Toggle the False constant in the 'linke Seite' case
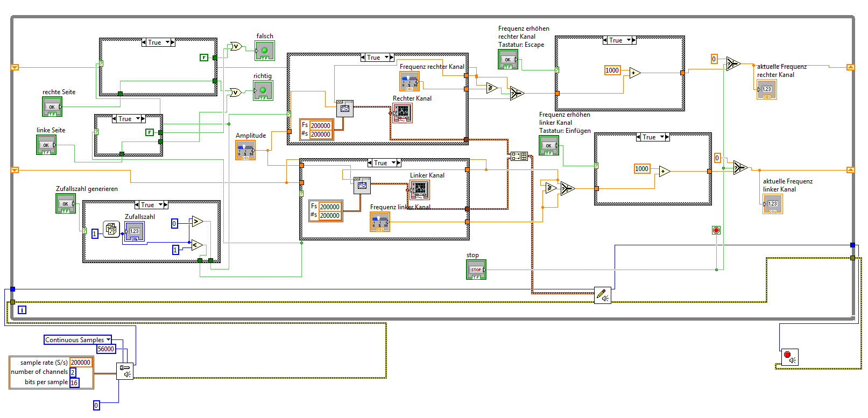Viewport: 868px width, 418px height. coord(150,132)
